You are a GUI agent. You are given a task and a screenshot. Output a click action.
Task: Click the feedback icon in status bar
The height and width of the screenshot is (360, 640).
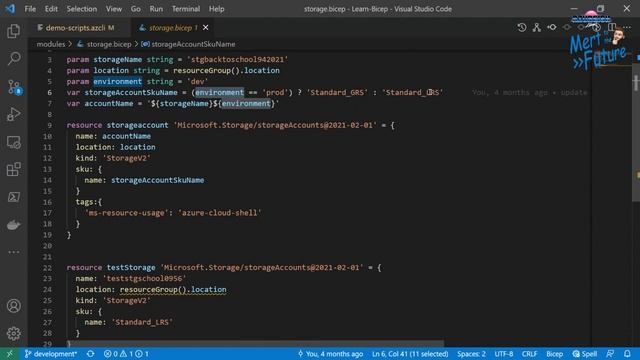[x=610, y=354]
